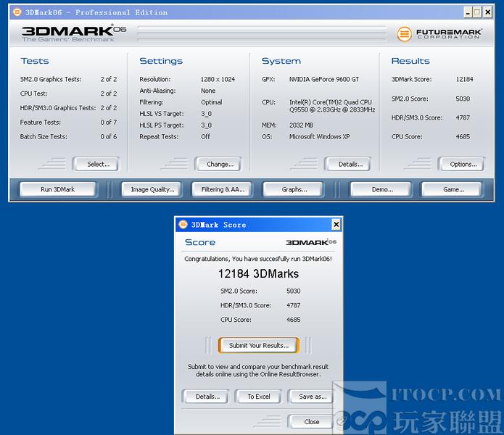Click the orange 3DMark06 title bar icon
Viewport: 504px width, 435px height.
[17, 12]
